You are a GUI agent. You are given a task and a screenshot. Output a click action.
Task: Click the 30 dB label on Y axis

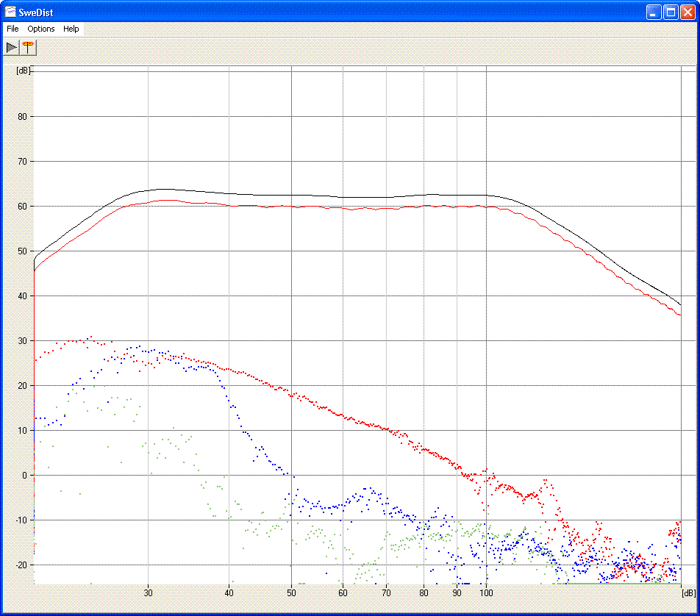pyautogui.click(x=22, y=341)
